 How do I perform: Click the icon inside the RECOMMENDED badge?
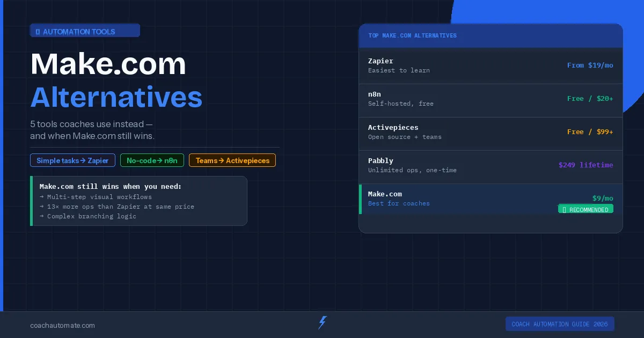click(x=564, y=209)
